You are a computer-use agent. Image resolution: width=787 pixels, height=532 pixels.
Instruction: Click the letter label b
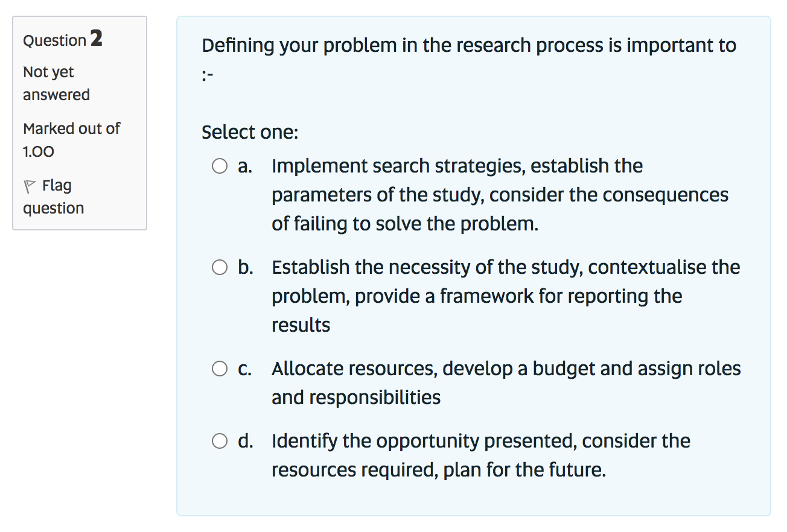[244, 267]
